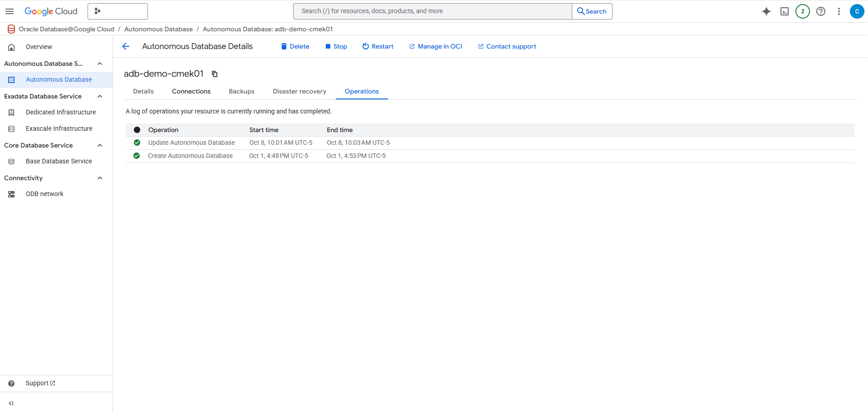This screenshot has height=413, width=868.
Task: Switch to the Backups tab
Action: point(241,91)
